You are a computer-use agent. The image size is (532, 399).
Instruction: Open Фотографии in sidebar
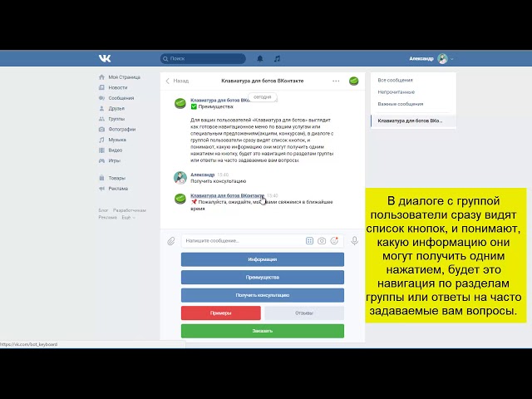point(122,130)
